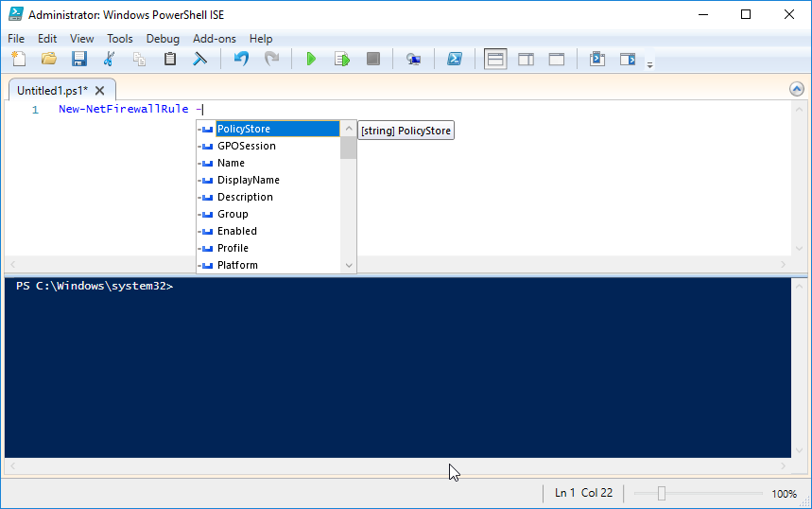This screenshot has height=509, width=812.
Task: Cut selection with the scissors icon
Action: click(109, 59)
